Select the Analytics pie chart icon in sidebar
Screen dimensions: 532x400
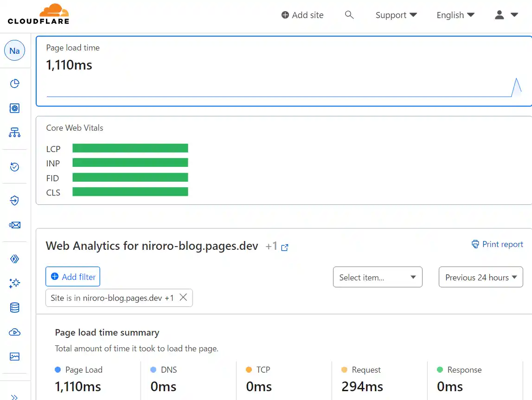pyautogui.click(x=14, y=83)
